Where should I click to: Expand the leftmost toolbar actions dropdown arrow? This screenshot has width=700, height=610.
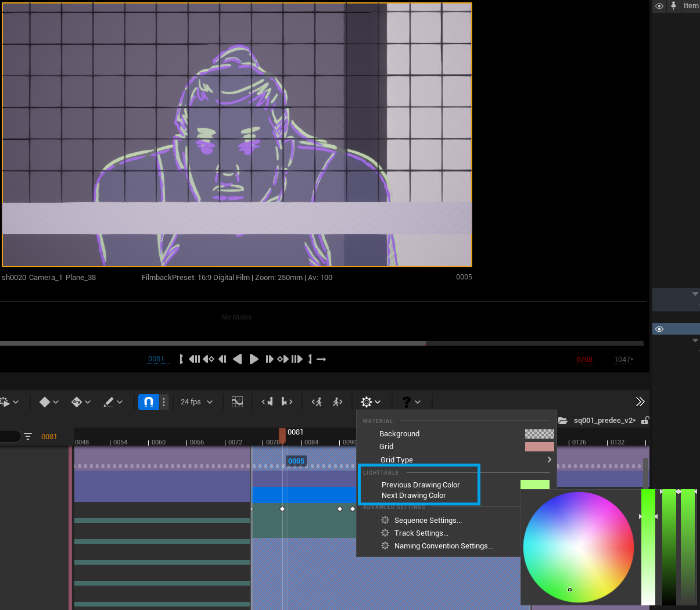[16, 401]
